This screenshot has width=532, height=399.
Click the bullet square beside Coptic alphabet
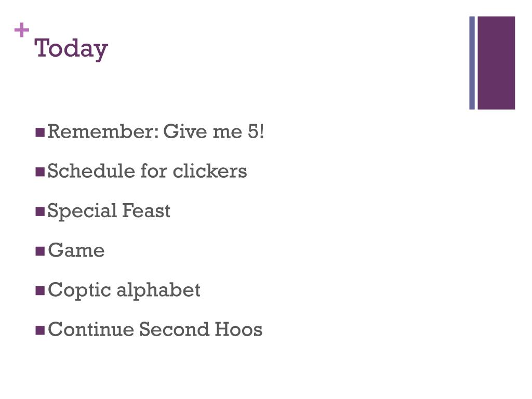tap(40, 291)
